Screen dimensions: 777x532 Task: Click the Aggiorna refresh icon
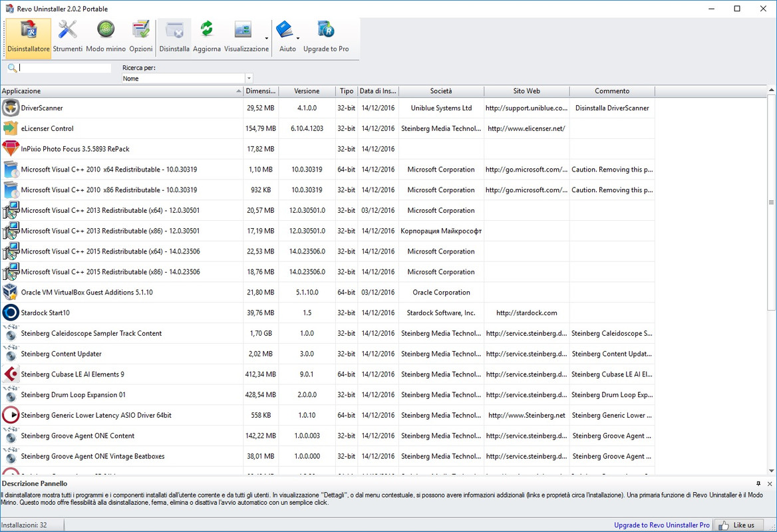point(207,30)
